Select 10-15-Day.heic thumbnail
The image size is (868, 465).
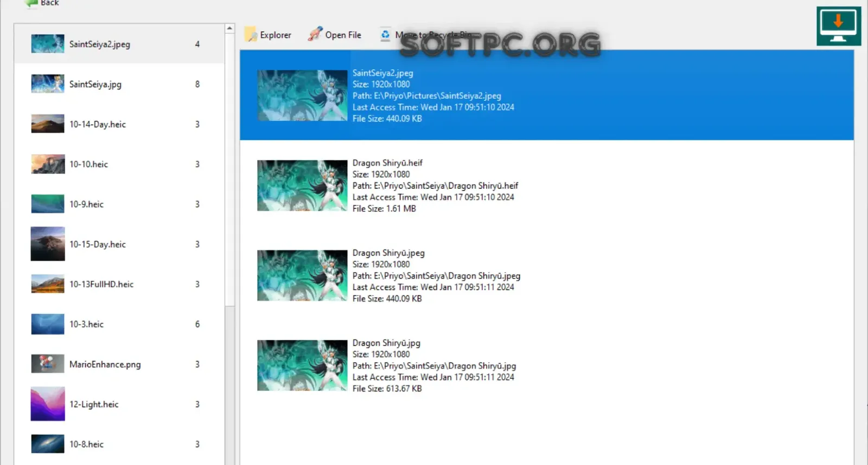pyautogui.click(x=48, y=244)
